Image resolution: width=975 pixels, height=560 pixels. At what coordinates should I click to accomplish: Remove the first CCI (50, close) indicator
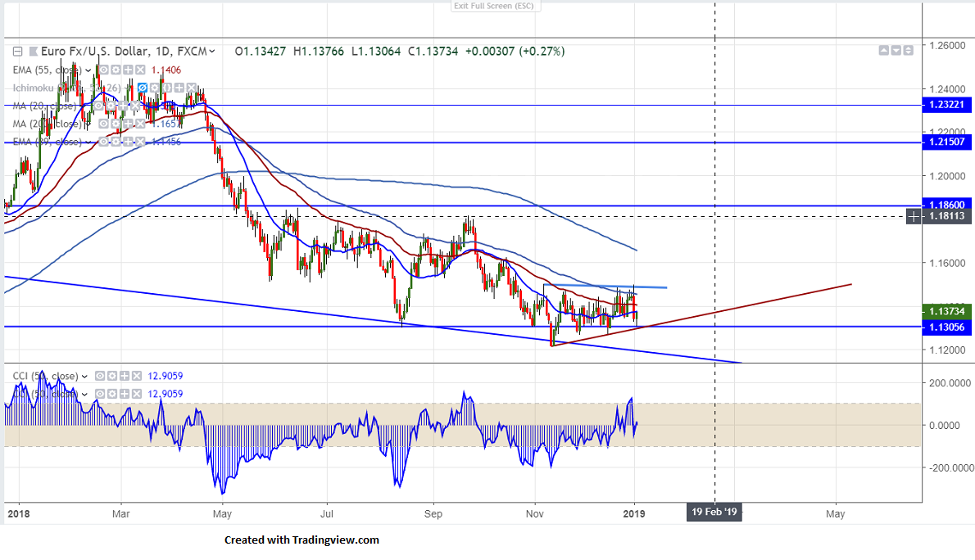coord(137,376)
